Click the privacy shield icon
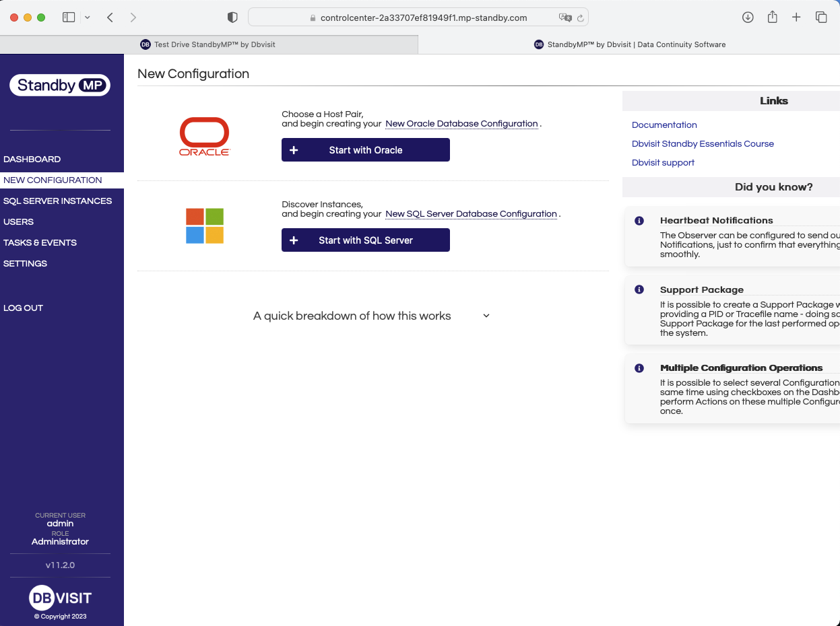This screenshot has height=626, width=840. tap(232, 18)
